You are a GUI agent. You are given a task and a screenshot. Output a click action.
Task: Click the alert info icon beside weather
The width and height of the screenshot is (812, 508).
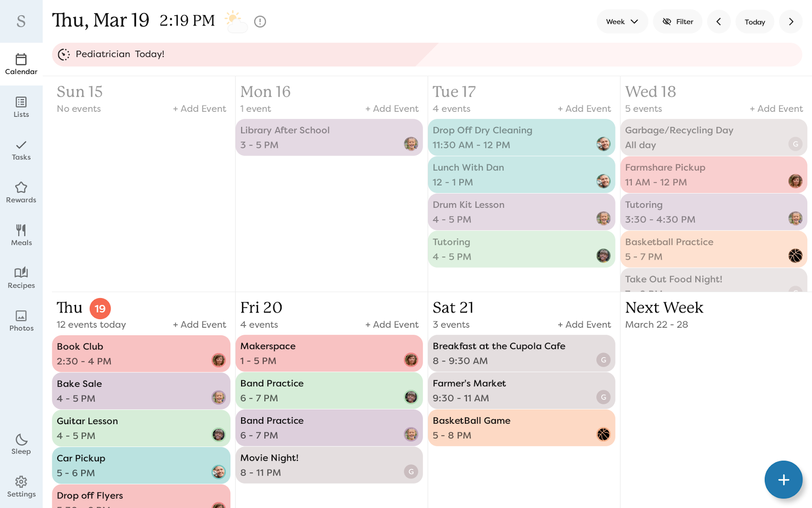click(x=260, y=21)
